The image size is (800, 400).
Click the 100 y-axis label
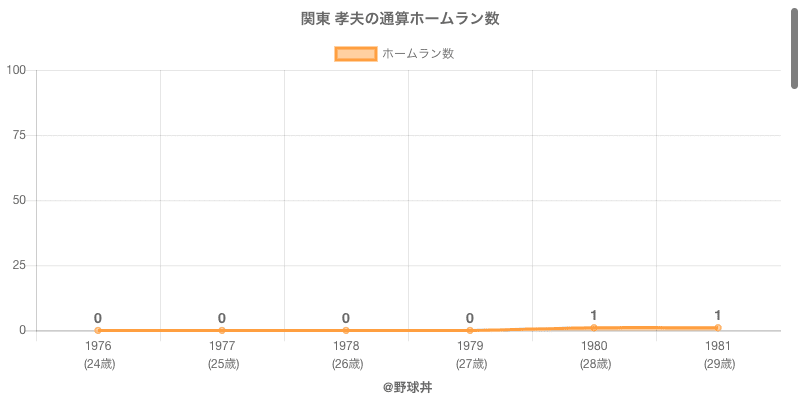point(16,70)
